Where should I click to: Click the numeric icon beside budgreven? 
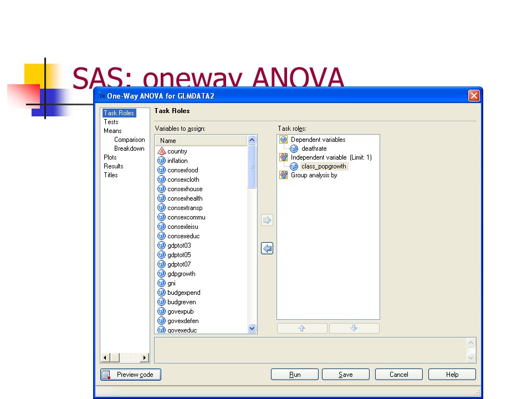coord(161,302)
